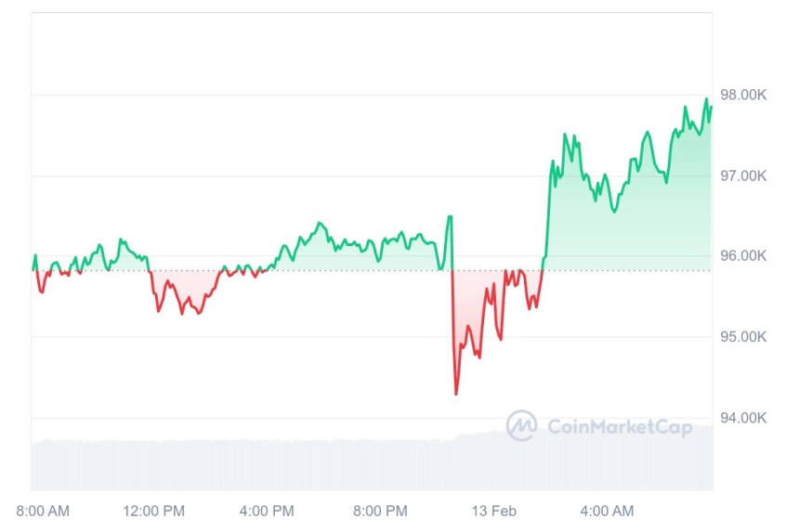Click the 13 Feb date axis label

click(493, 511)
